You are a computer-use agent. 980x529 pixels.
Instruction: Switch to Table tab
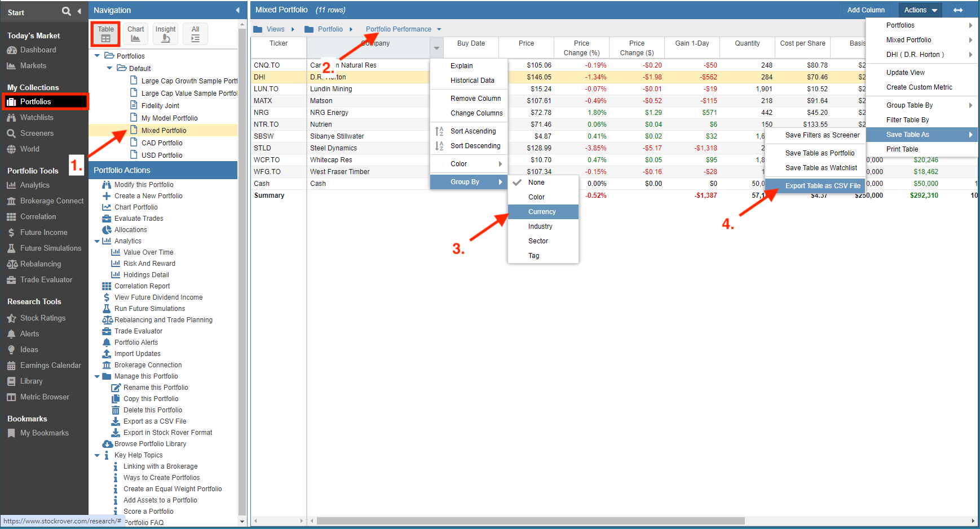(105, 34)
